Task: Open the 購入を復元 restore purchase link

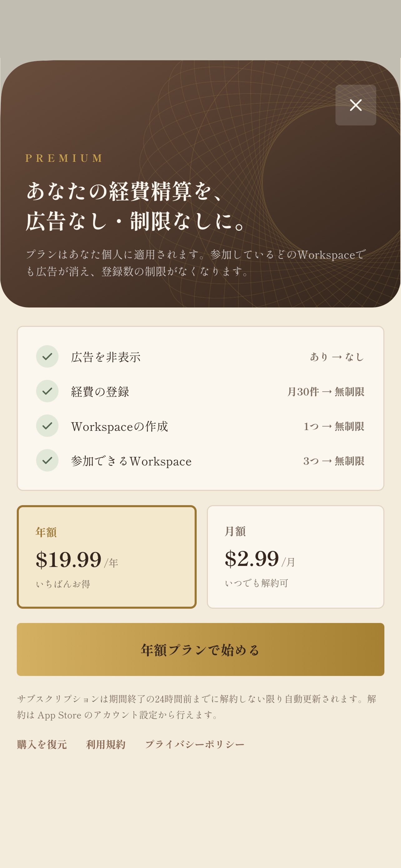Action: point(42,744)
